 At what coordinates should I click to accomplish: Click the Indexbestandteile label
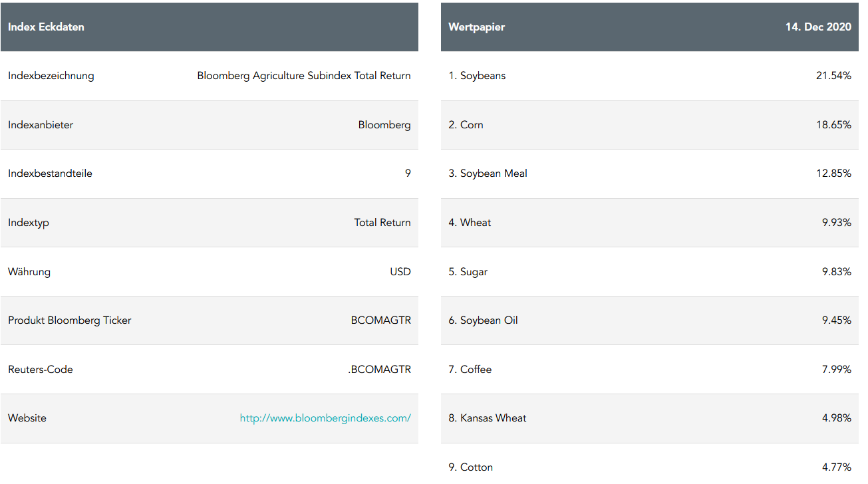click(x=50, y=174)
